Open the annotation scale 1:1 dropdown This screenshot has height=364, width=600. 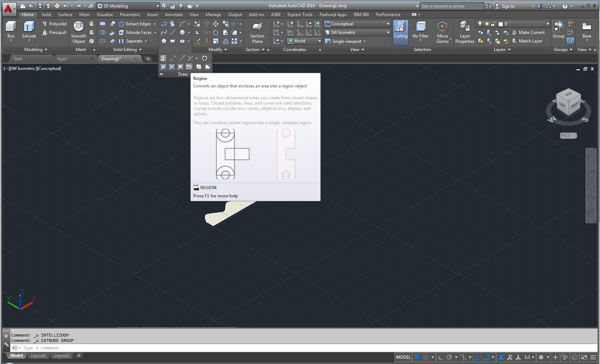pos(529,357)
